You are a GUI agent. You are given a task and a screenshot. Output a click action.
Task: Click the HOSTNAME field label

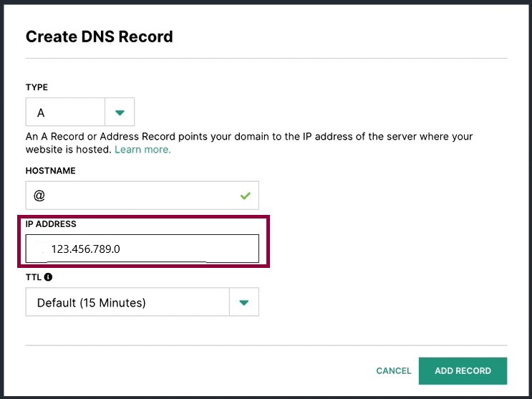[x=51, y=170]
